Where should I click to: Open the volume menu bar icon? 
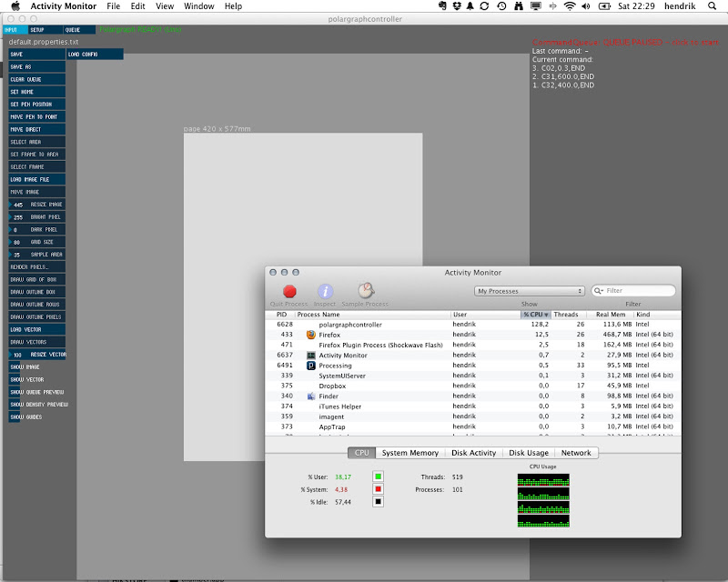click(x=586, y=6)
